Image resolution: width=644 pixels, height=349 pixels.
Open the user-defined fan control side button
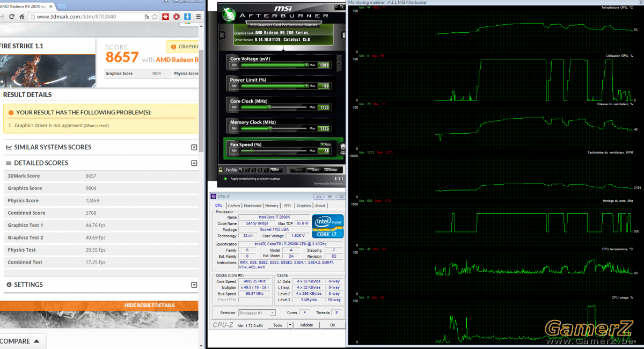point(343,149)
